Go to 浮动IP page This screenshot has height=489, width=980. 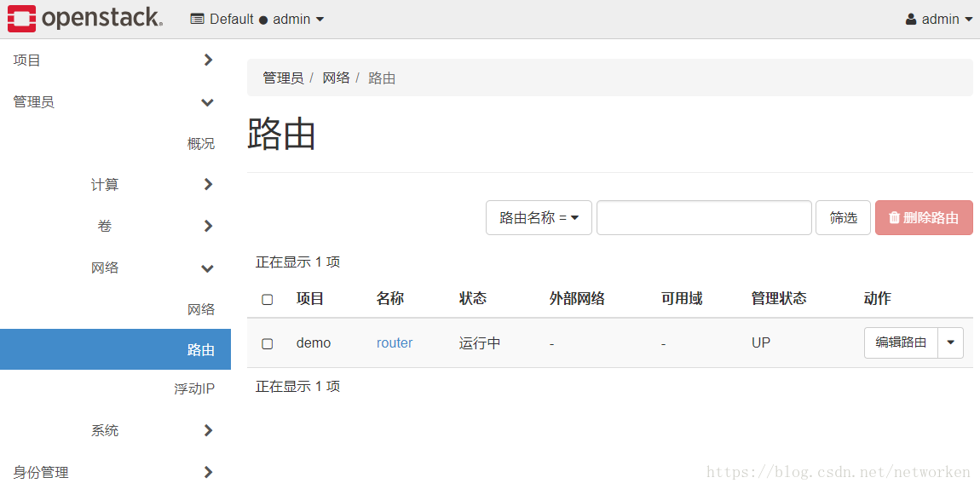[x=194, y=389]
